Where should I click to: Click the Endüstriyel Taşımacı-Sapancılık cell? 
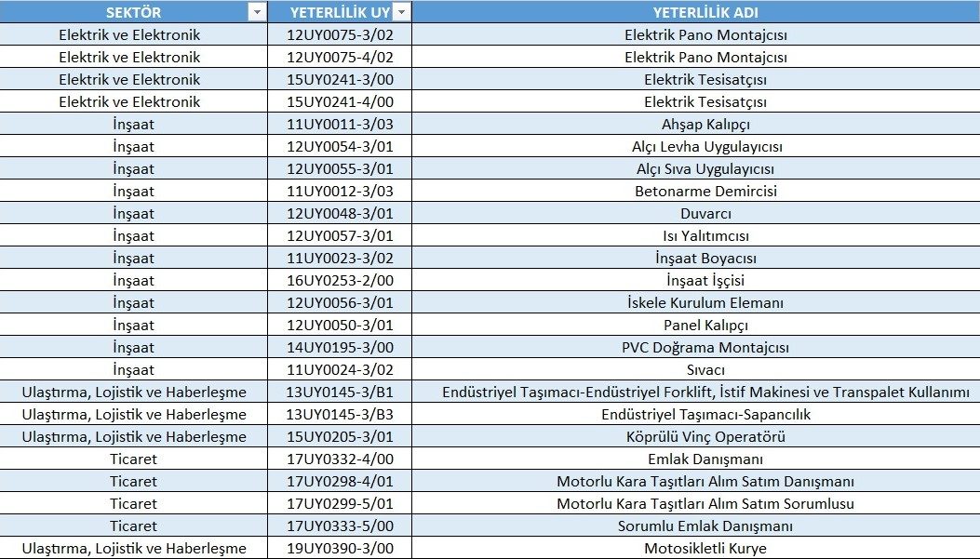pyautogui.click(x=705, y=415)
